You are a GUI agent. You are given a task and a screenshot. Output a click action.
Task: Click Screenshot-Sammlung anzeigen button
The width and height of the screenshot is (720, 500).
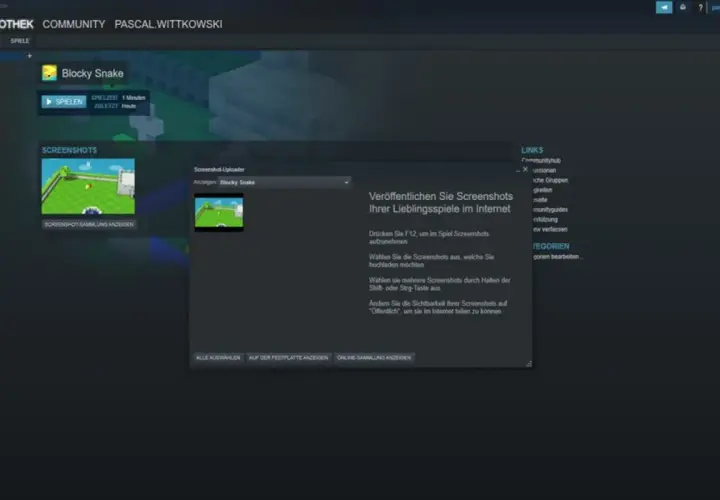pos(89,225)
